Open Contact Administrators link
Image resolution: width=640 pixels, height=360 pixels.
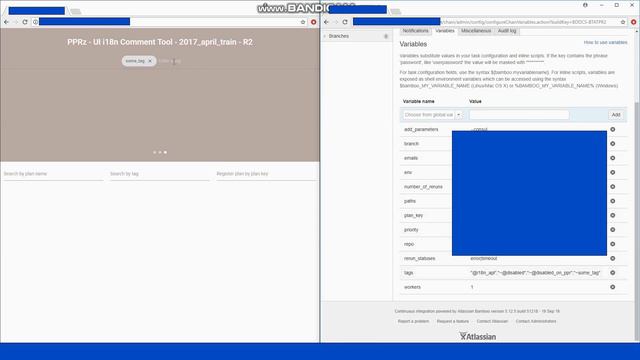536,321
